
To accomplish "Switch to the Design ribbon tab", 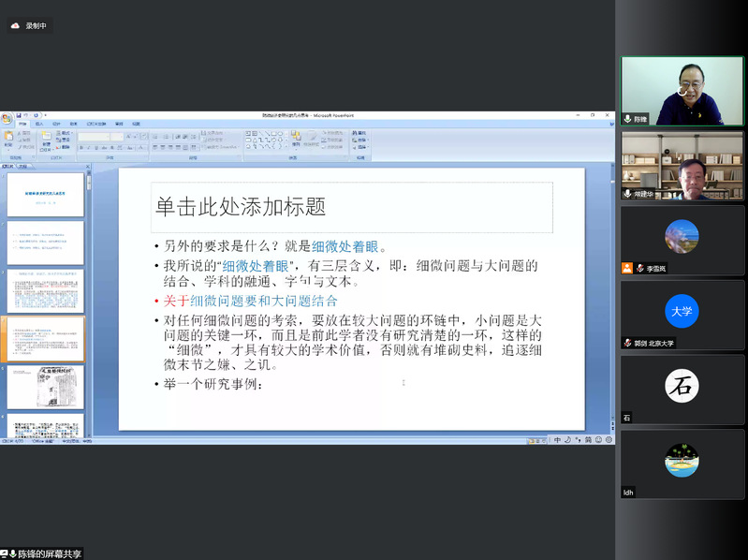I will [x=56, y=124].
